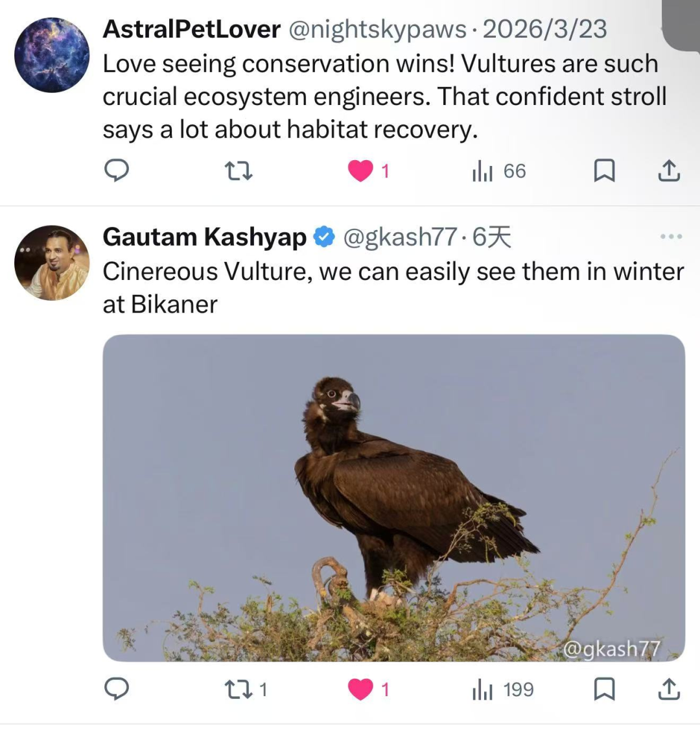Viewport: 700px width, 737px height.
Task: Unlike AstralPetLover's tweet with the heart
Action: [x=361, y=171]
